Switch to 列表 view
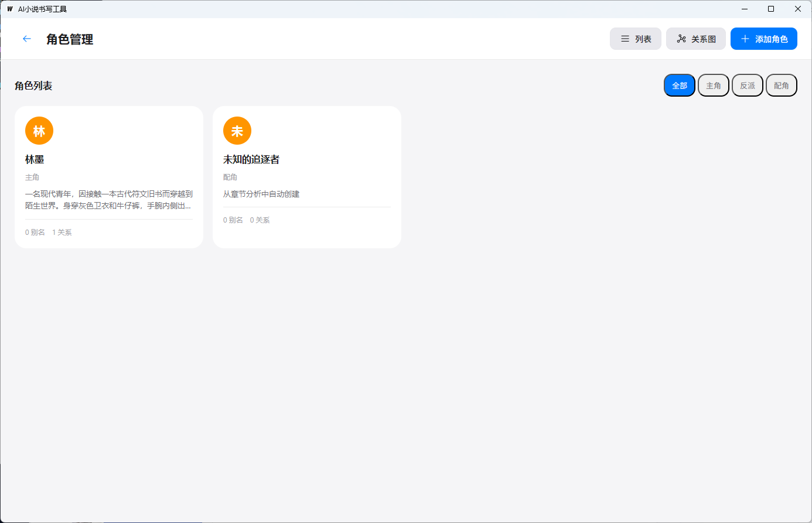The image size is (812, 523). 636,39
